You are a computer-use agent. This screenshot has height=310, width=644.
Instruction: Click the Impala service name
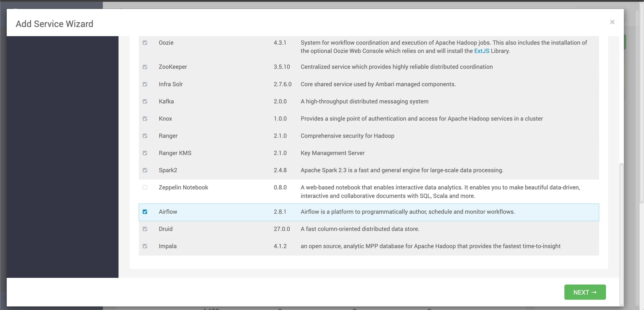(x=167, y=246)
